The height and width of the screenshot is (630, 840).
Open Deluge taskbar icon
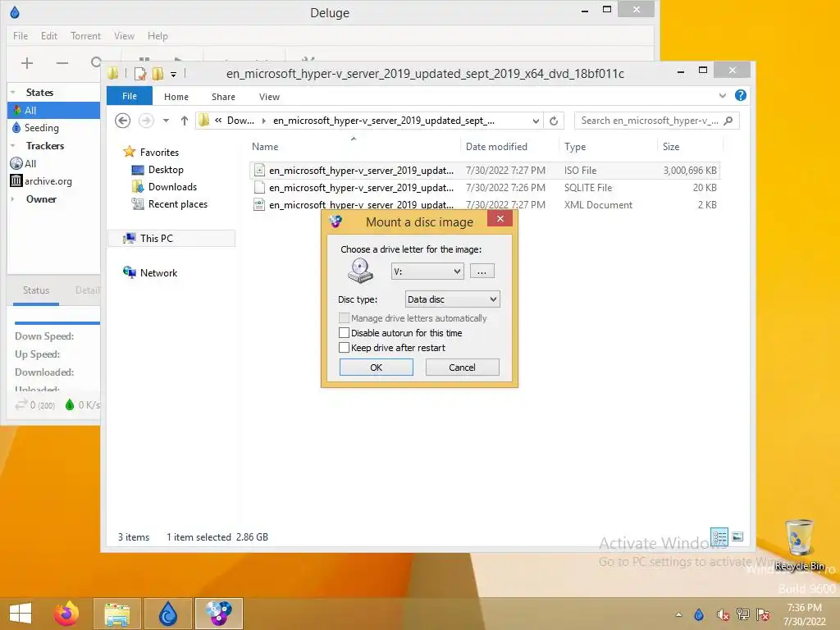coord(168,614)
